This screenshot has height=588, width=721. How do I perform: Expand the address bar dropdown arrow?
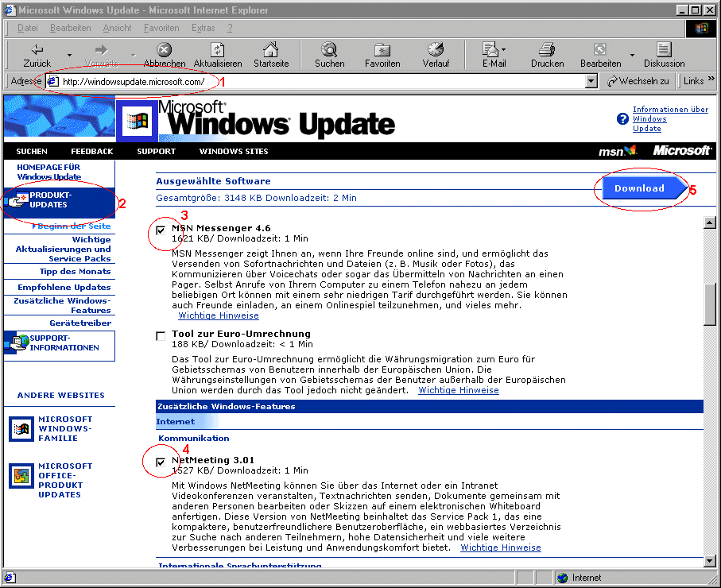pos(591,81)
